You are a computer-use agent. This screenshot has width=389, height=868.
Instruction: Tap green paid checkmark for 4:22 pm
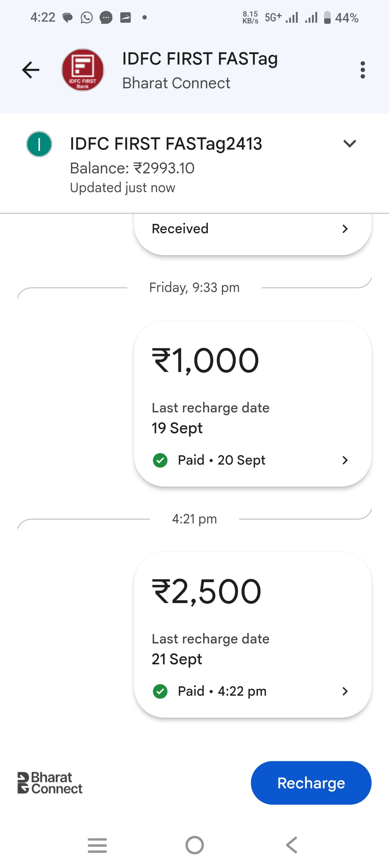(x=160, y=691)
